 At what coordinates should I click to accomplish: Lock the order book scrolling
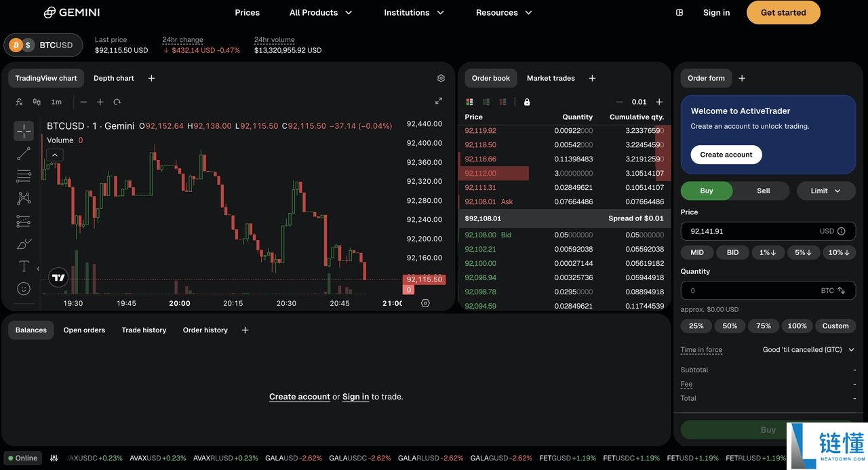click(x=527, y=102)
